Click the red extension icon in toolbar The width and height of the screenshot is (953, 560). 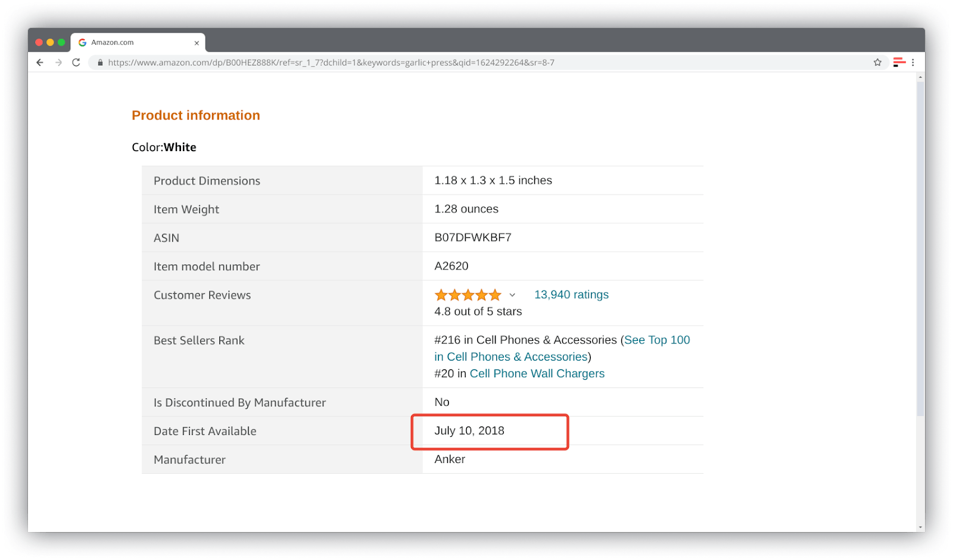point(898,62)
